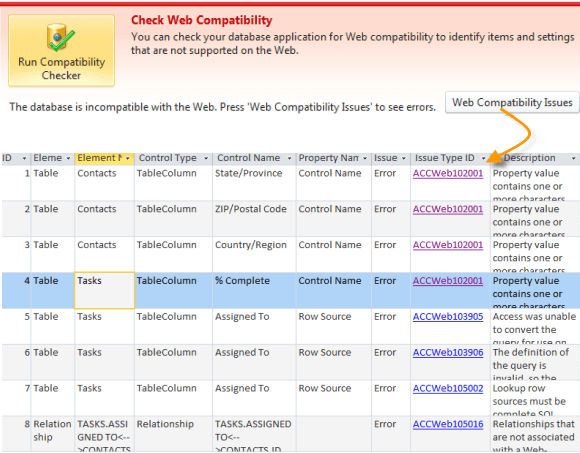
Task: Open Control Type column dropdown arrow
Action: click(206, 158)
